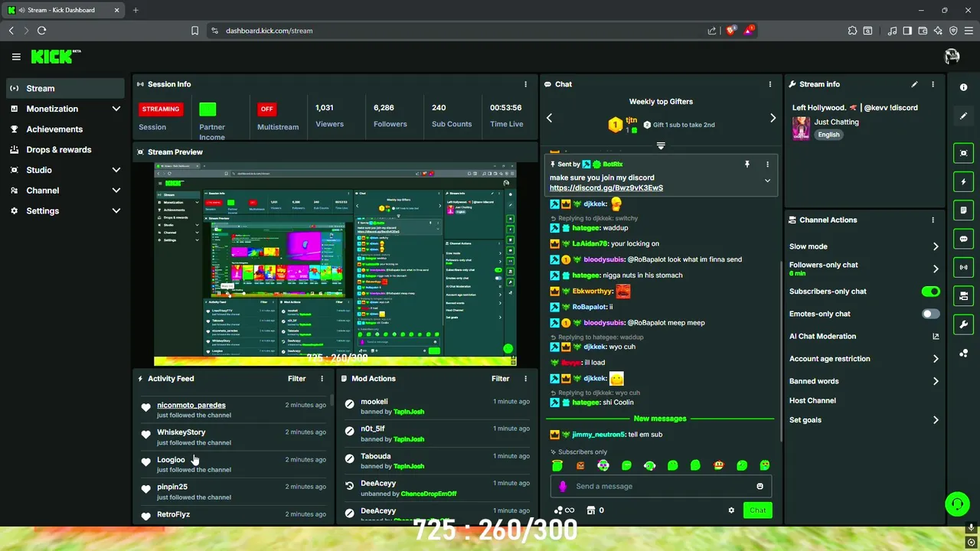Open Account age restriction chevron
The height and width of the screenshot is (551, 980).
tap(936, 358)
